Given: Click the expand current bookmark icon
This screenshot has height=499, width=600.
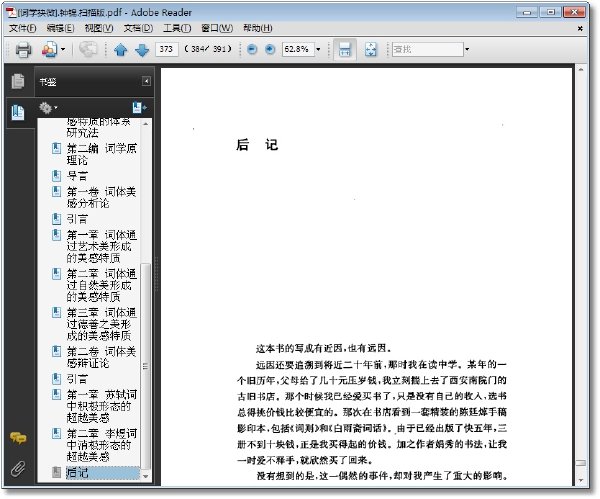Looking at the screenshot, I should [x=139, y=108].
